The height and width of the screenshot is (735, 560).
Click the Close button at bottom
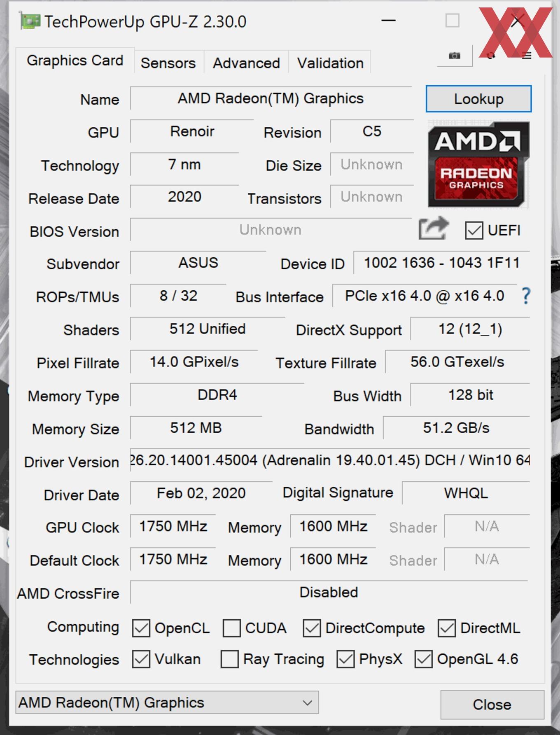pyautogui.click(x=492, y=705)
